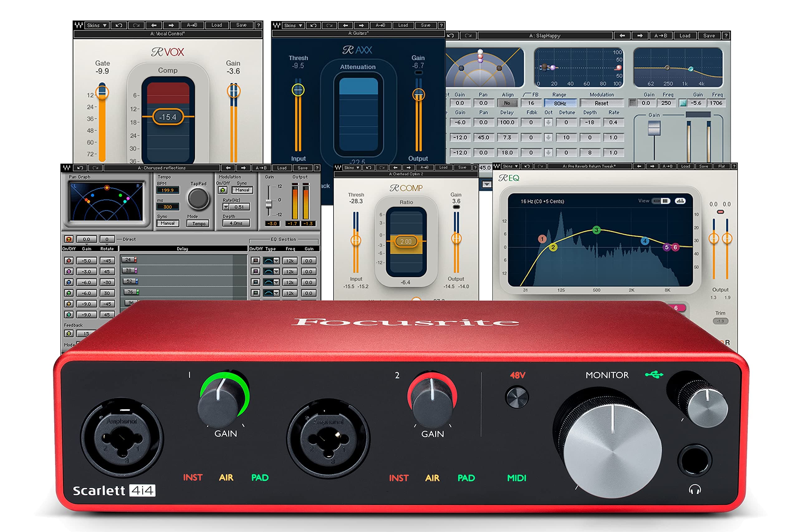Open the Rate(Hz) dropdown under Modulation
Viewport: 798px width, 532px height.
(226, 207)
